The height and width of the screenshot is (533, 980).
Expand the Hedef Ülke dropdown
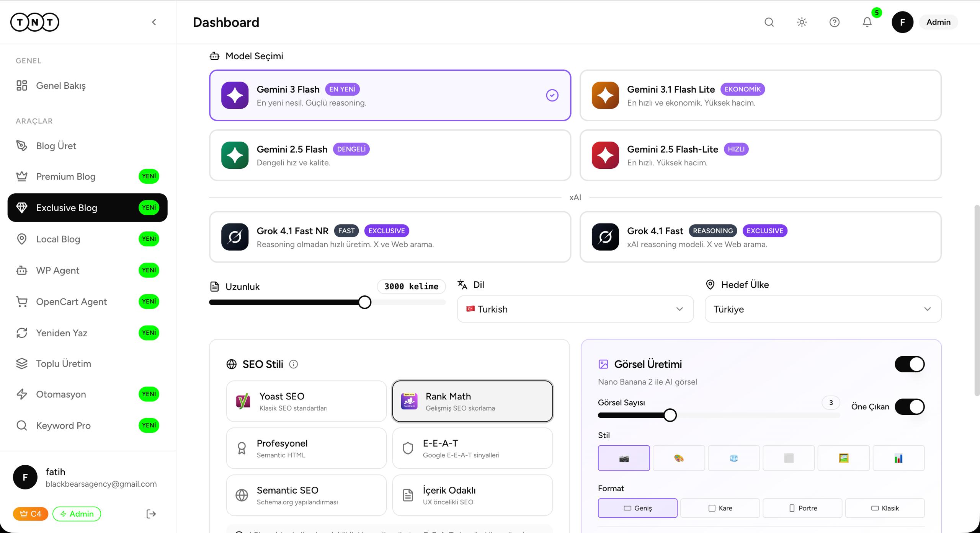(823, 309)
